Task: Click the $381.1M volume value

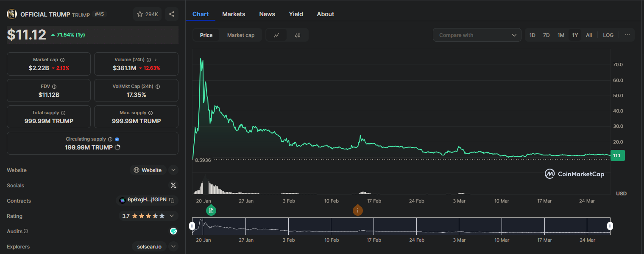Action: coord(125,68)
